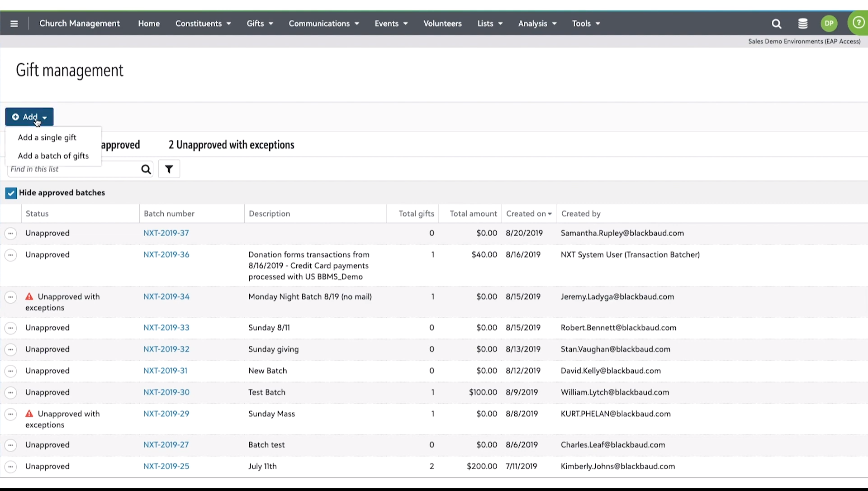Open the list filter funnel
This screenshot has height=491, width=868.
[169, 169]
